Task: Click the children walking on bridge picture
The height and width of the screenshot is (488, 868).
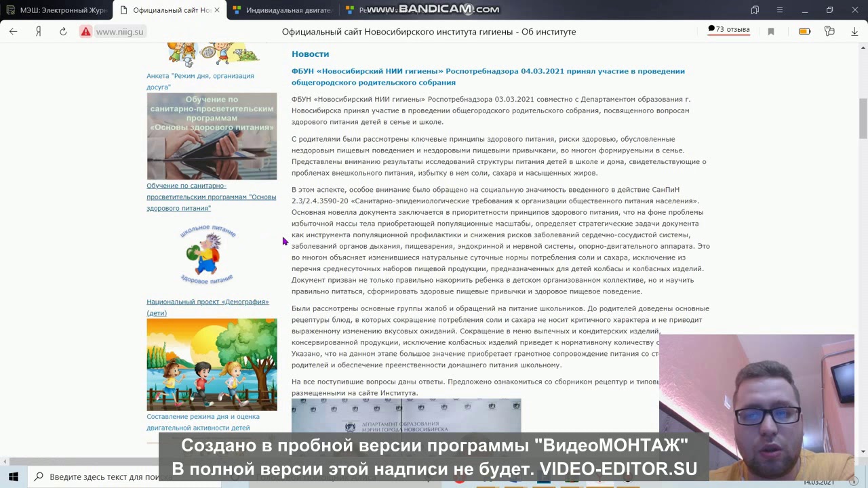Action: click(212, 365)
